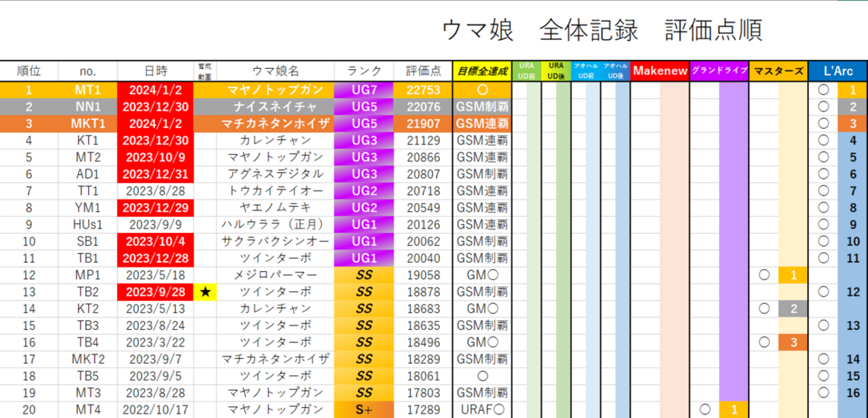Select the star cell in TB2 row
The height and width of the screenshot is (418, 868).
pyautogui.click(x=206, y=292)
